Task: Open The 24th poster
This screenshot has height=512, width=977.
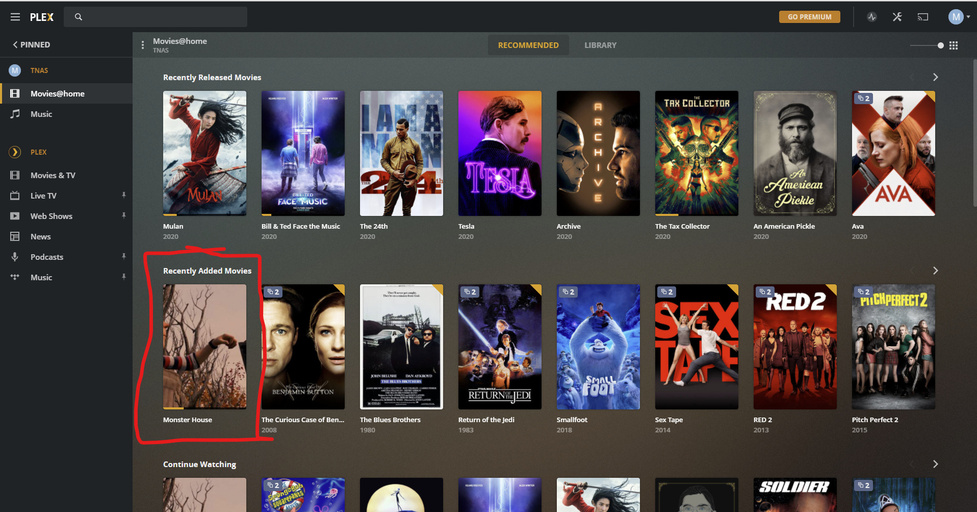Action: pos(401,153)
